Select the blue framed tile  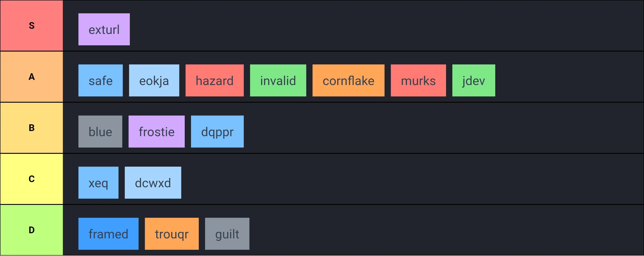108,234
